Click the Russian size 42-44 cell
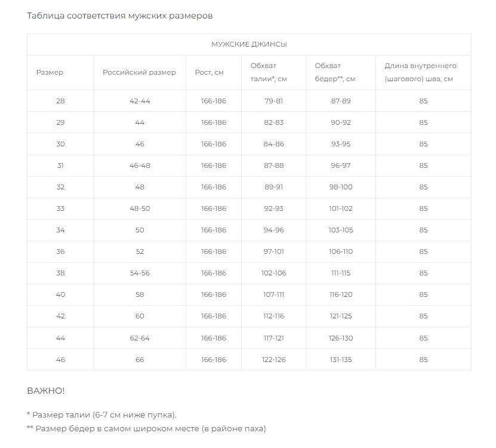This screenshot has height=448, width=496. (140, 101)
